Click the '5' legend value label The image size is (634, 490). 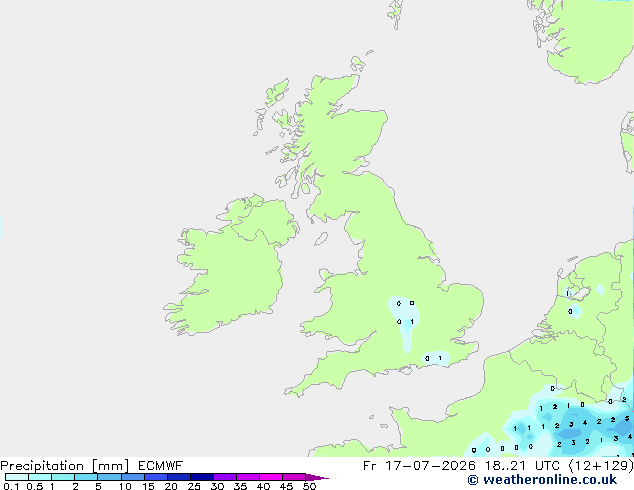(x=98, y=486)
